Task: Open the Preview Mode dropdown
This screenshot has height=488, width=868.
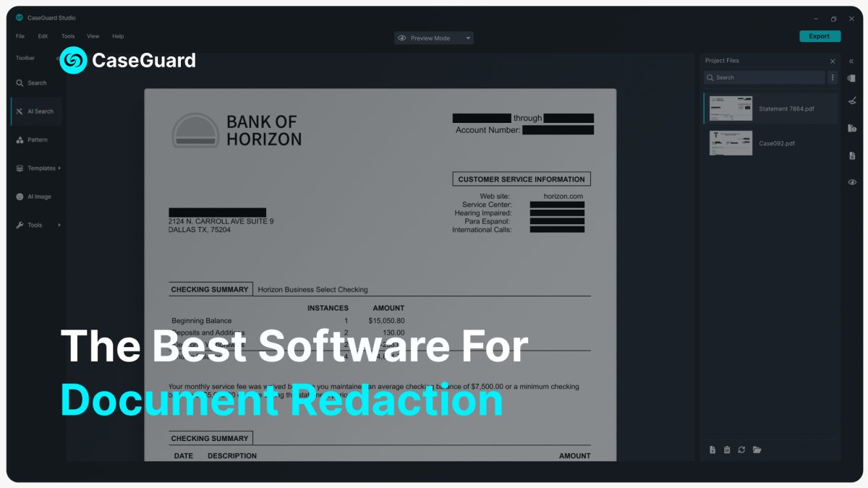Action: click(434, 38)
